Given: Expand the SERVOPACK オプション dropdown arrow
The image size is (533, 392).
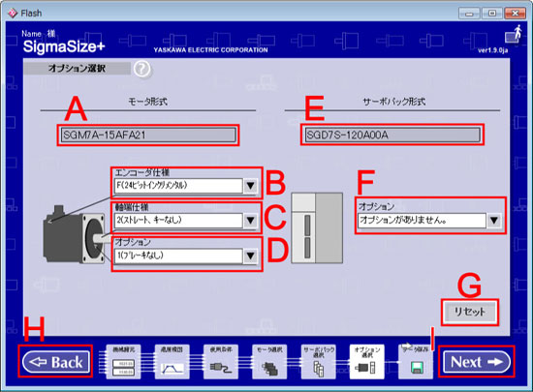Looking at the screenshot, I should coord(494,221).
